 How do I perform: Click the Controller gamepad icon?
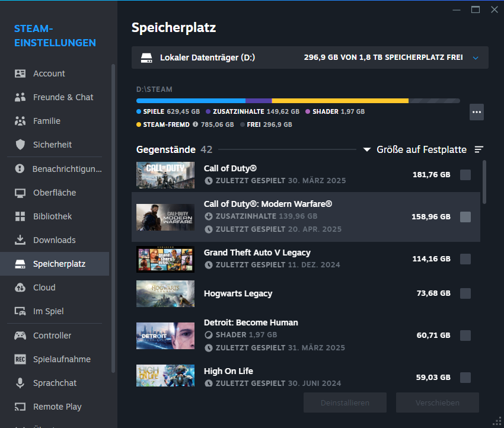click(x=20, y=336)
